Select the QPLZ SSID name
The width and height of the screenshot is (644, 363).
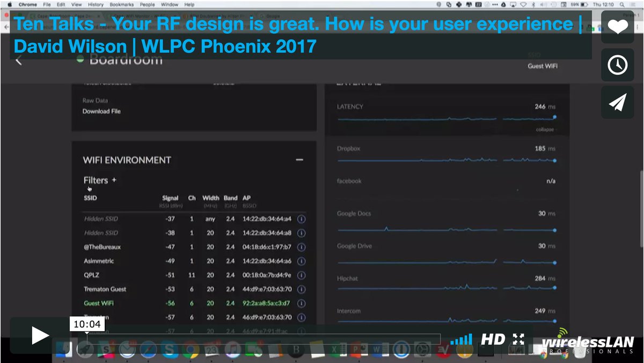point(91,275)
